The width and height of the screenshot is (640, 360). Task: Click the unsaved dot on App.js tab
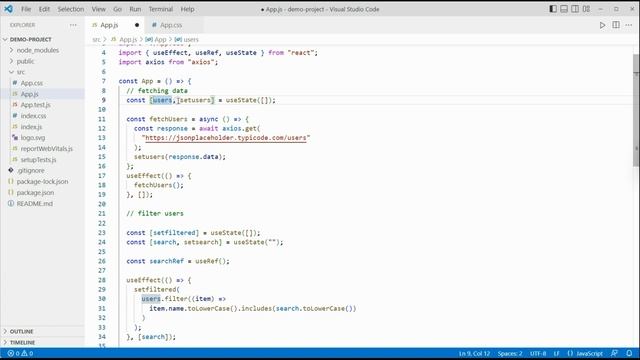point(137,25)
